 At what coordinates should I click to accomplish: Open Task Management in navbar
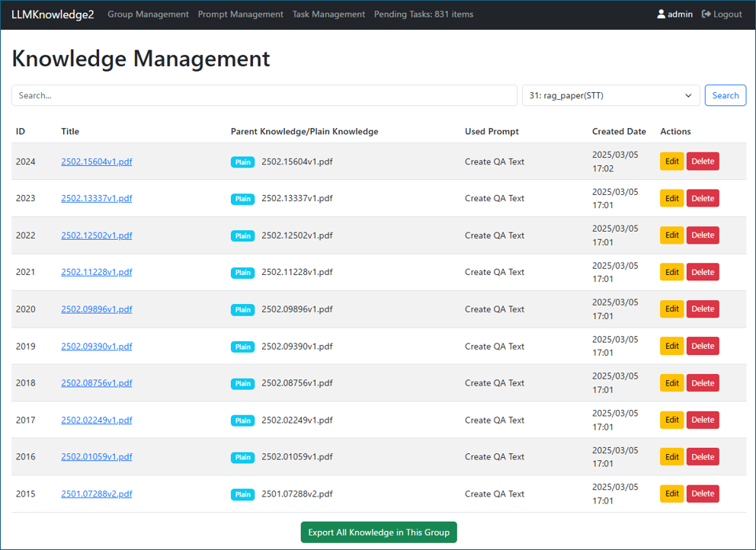[328, 14]
